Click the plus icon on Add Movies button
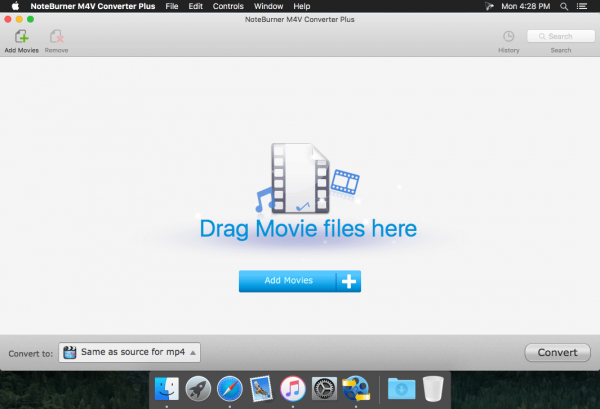Screen dimensions: 600x409 point(349,281)
